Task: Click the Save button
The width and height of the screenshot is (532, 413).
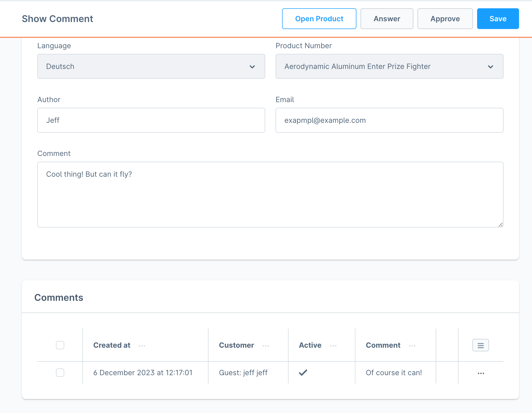Action: [498, 19]
